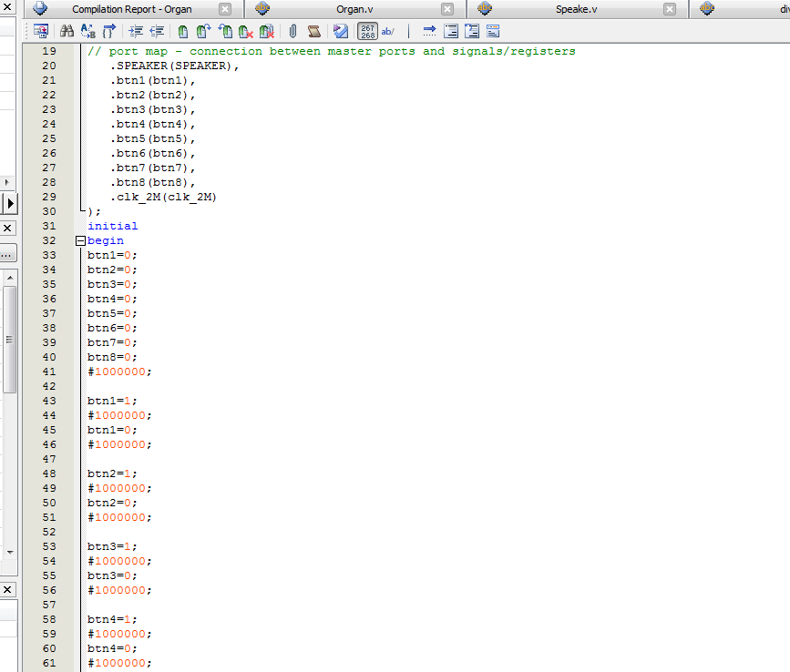790x672 pixels.
Task: Close the Compilation Report - Organ tab
Action: pos(225,9)
